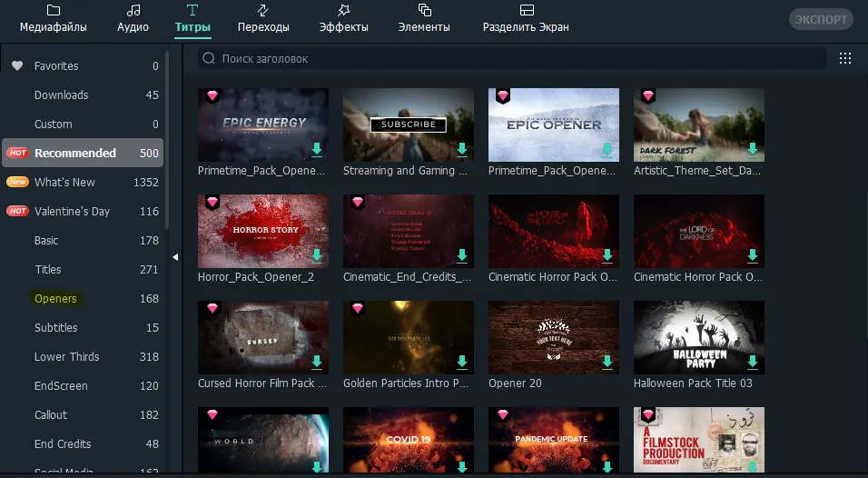This screenshot has width=868, height=478.
Task: Select the Basic category
Action: [83, 241]
